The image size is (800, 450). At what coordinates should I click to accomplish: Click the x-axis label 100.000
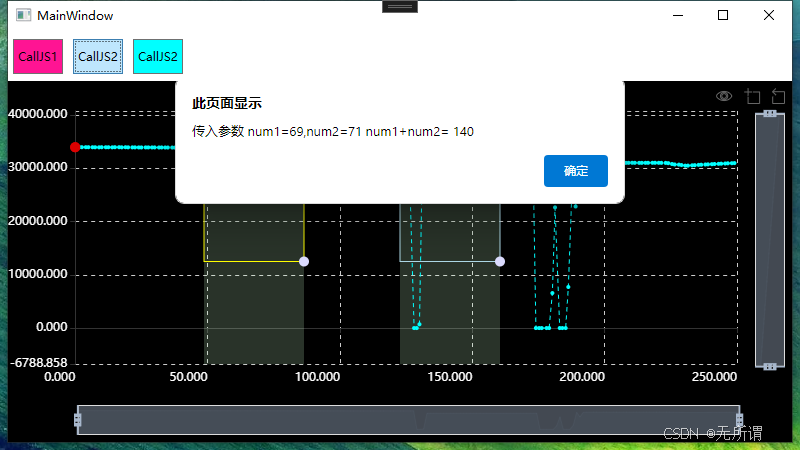317,377
